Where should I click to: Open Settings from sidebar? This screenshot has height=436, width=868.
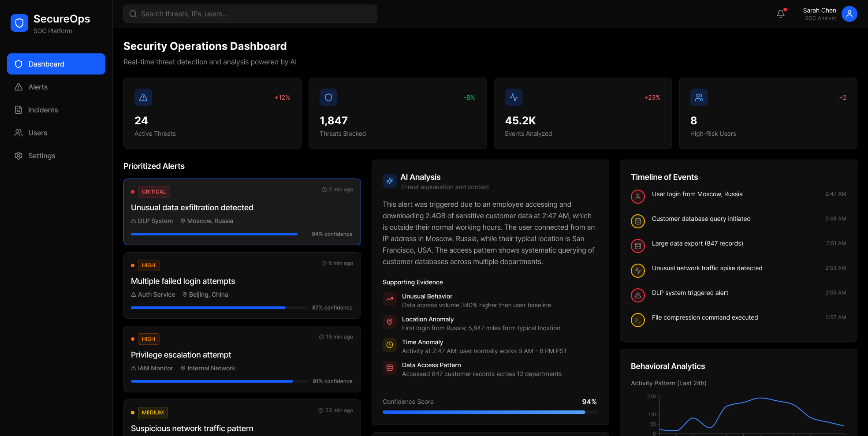tap(56, 156)
